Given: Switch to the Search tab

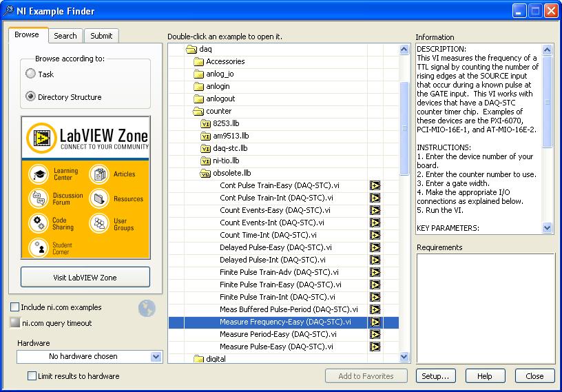Looking at the screenshot, I should (65, 36).
